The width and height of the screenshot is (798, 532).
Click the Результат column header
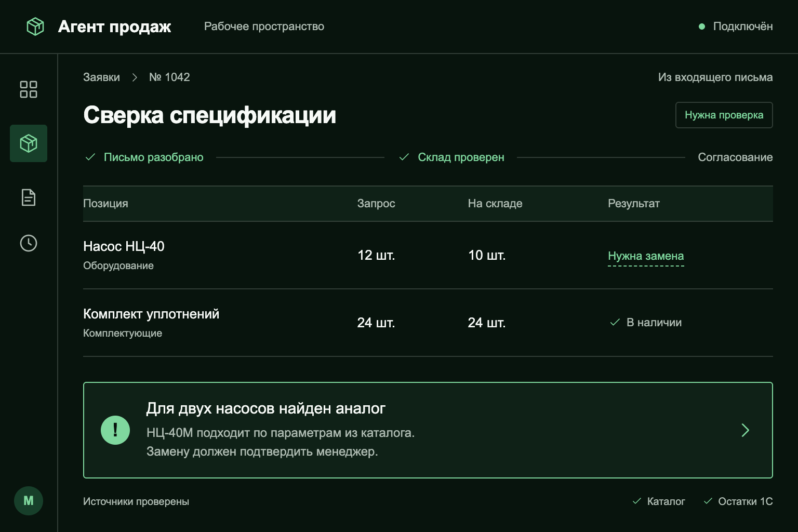[x=634, y=204]
